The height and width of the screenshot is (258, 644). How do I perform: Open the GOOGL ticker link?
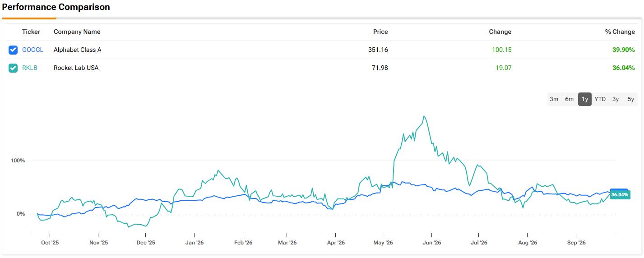[x=32, y=50]
